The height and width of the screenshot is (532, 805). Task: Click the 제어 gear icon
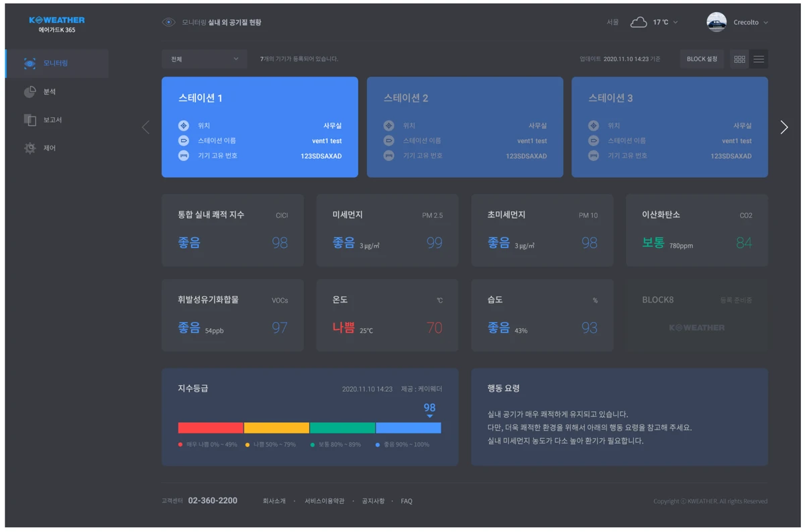point(30,148)
